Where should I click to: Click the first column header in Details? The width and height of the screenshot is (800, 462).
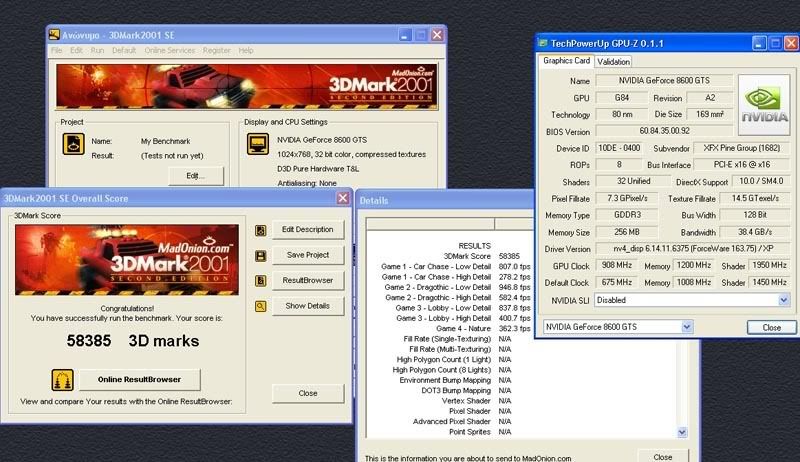(x=430, y=224)
